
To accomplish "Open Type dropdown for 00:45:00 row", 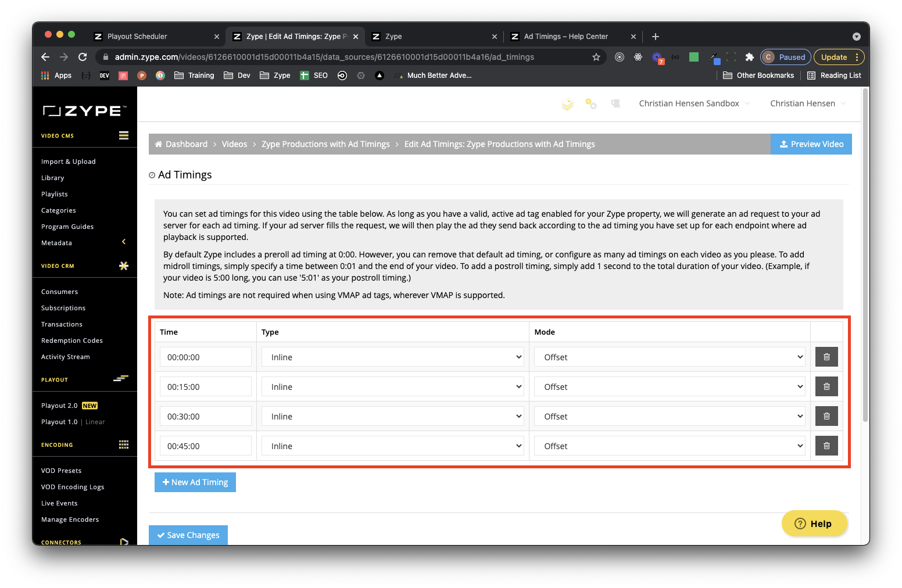I will pos(393,446).
